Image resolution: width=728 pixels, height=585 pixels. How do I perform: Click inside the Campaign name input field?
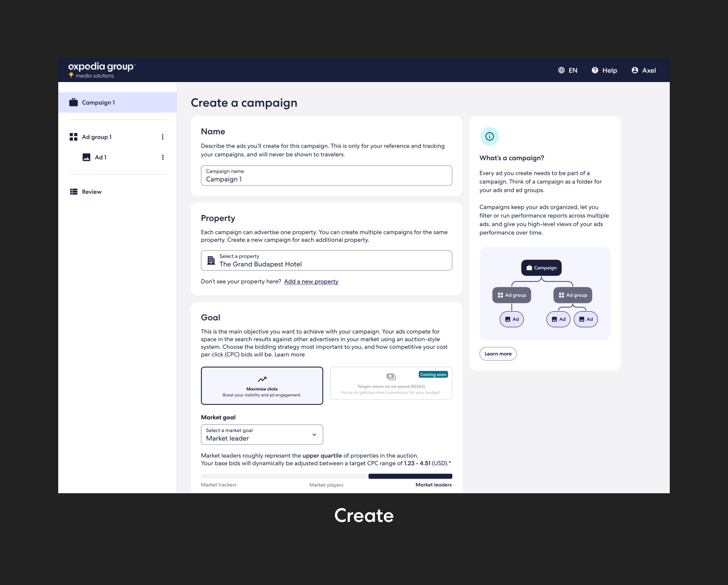coord(326,176)
